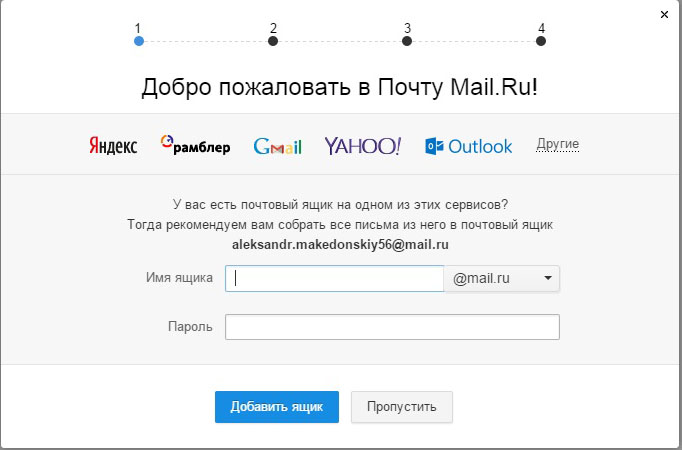The width and height of the screenshot is (682, 450).
Task: Click the Outlook envelope icon
Action: tap(435, 146)
